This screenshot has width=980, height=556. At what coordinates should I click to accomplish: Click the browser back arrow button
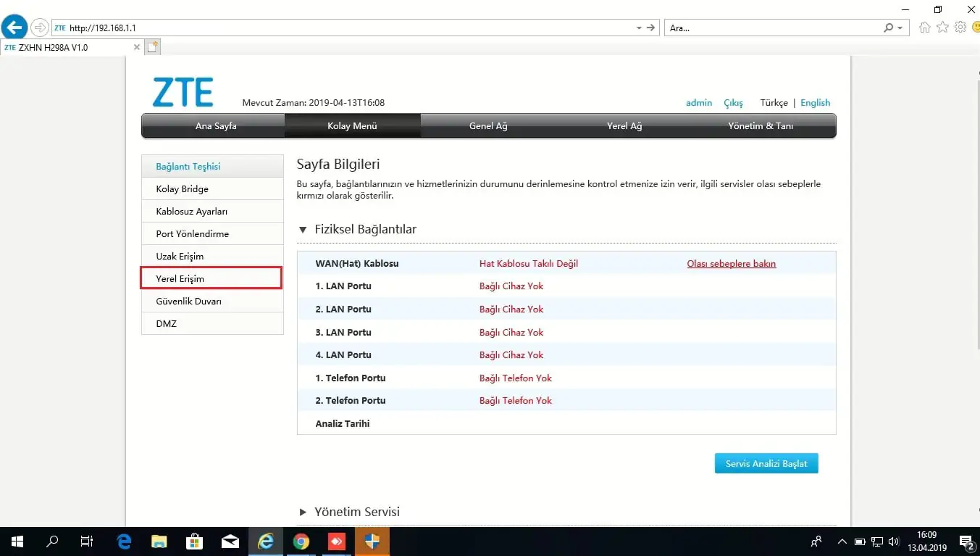click(15, 28)
